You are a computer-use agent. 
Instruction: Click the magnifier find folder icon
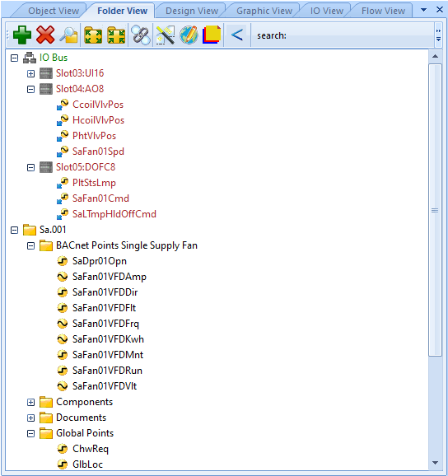(x=68, y=35)
